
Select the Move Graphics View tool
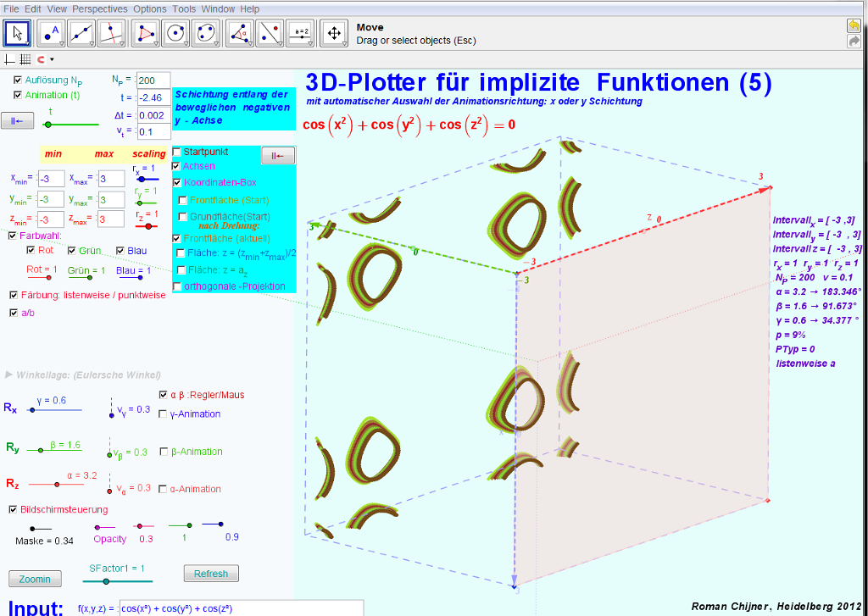point(334,33)
